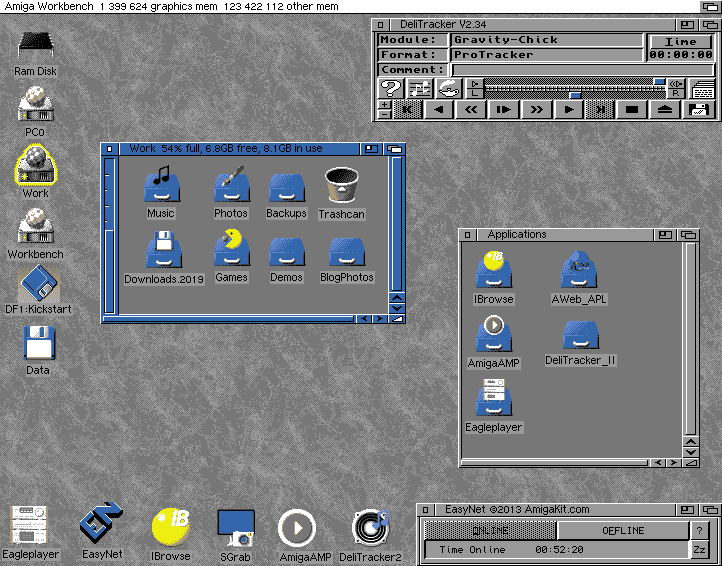The width and height of the screenshot is (722, 566).
Task: Click Gravity-Chick module name field
Action: point(547,40)
